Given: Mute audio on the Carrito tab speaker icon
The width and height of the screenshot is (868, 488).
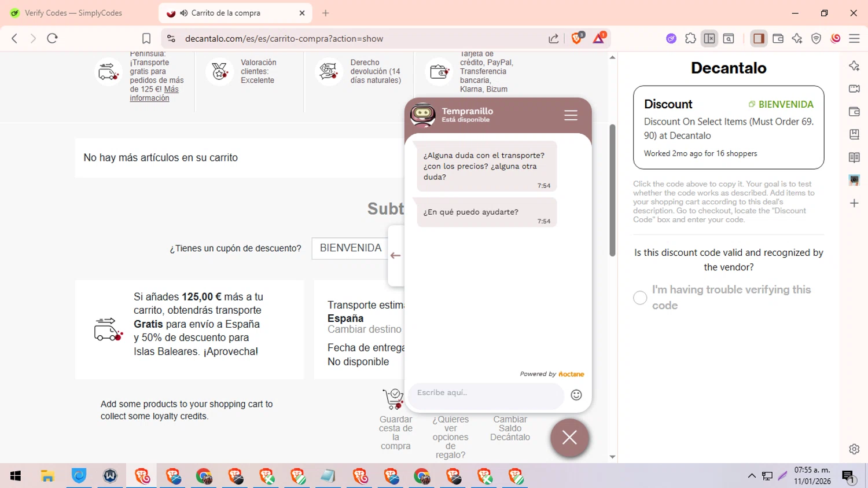Looking at the screenshot, I should pos(184,13).
